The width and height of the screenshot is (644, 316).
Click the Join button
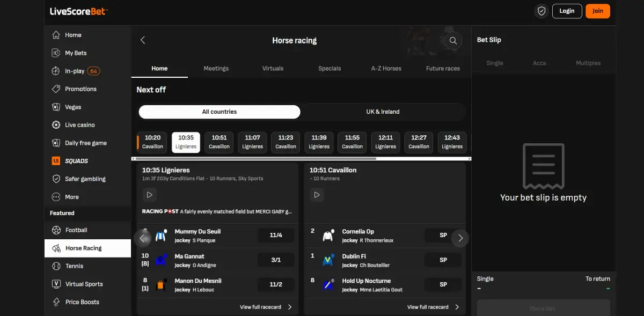pos(597,11)
